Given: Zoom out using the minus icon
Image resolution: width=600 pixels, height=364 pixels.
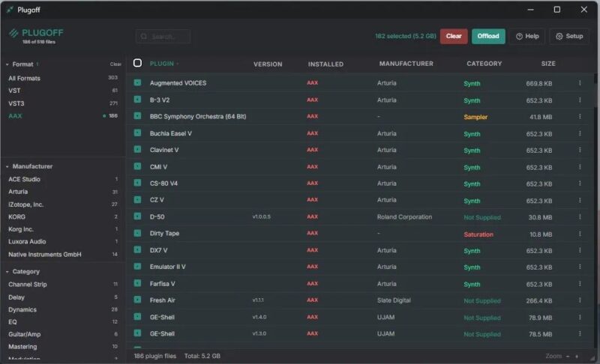Looking at the screenshot, I should [x=568, y=356].
